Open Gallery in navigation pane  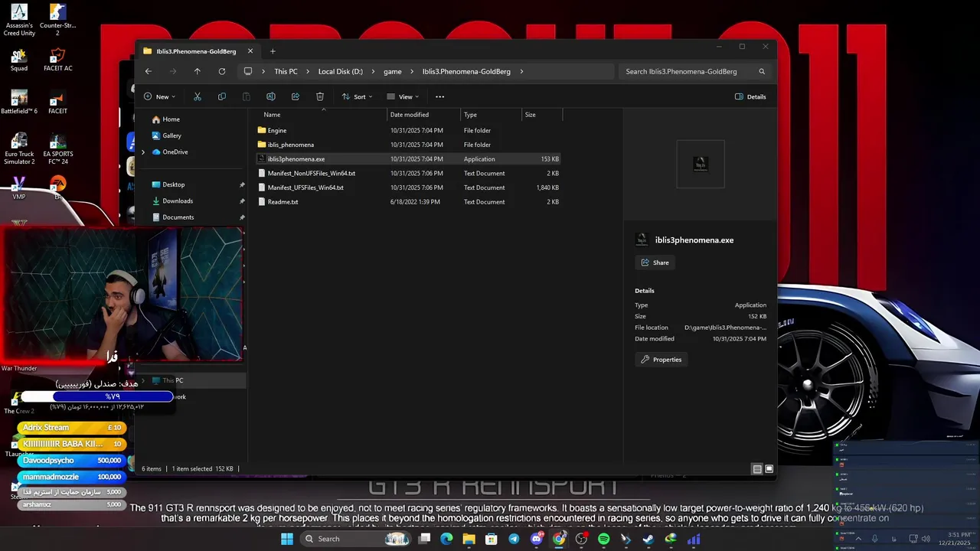(x=166, y=135)
